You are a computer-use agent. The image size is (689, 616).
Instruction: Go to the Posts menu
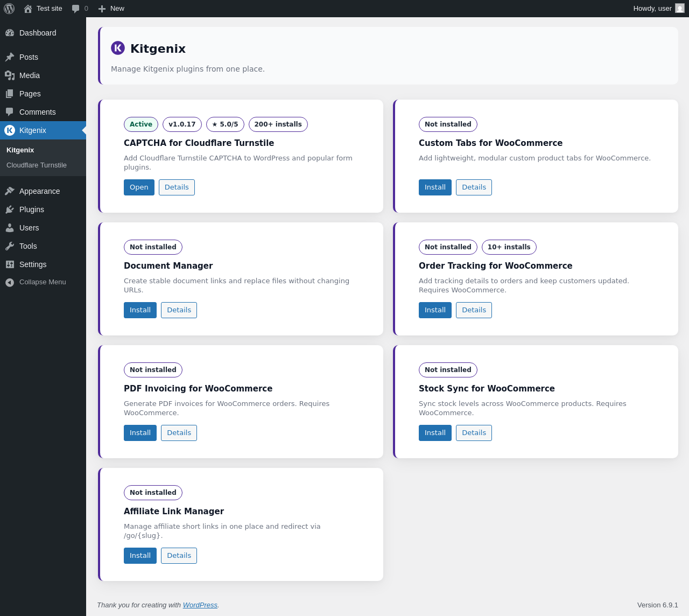pos(29,57)
